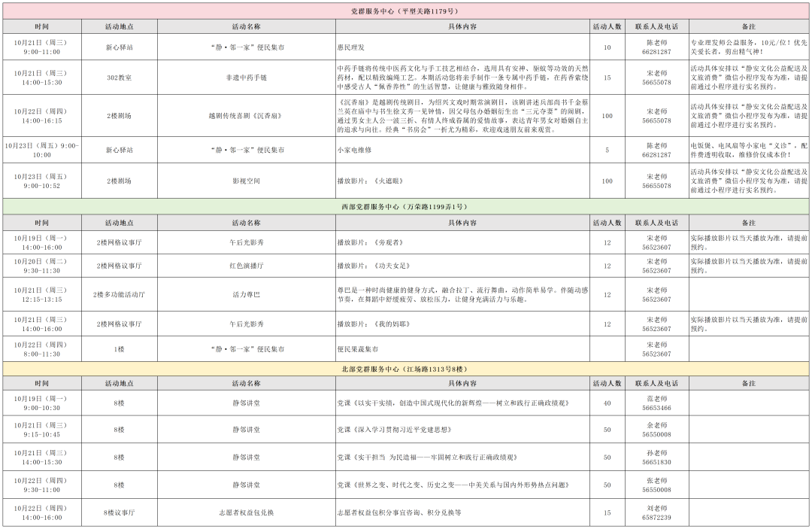Select the cell "播放影片：《火遮眼》"
Image resolution: width=812 pixels, height=529 pixels.
click(462, 181)
